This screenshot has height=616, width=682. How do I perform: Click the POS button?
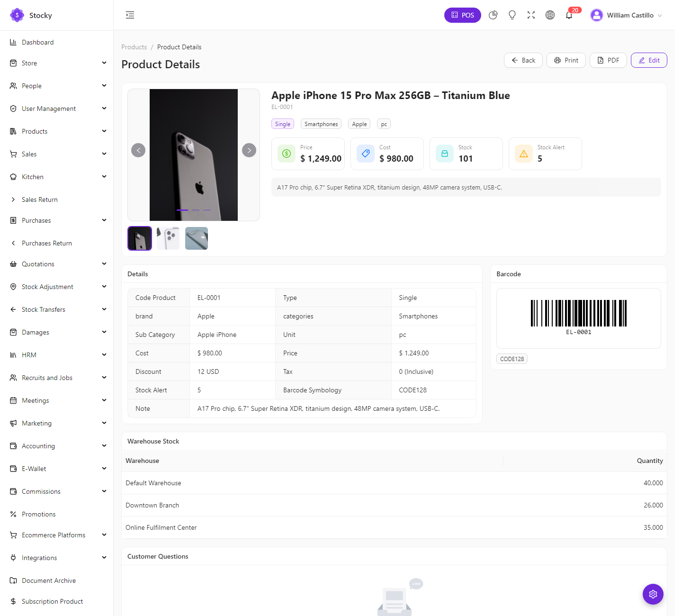tap(462, 15)
